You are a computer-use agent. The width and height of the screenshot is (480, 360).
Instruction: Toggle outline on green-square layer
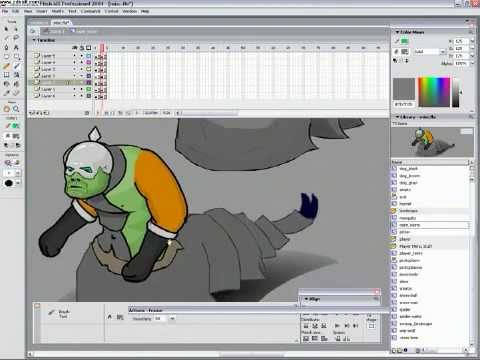tap(89, 89)
